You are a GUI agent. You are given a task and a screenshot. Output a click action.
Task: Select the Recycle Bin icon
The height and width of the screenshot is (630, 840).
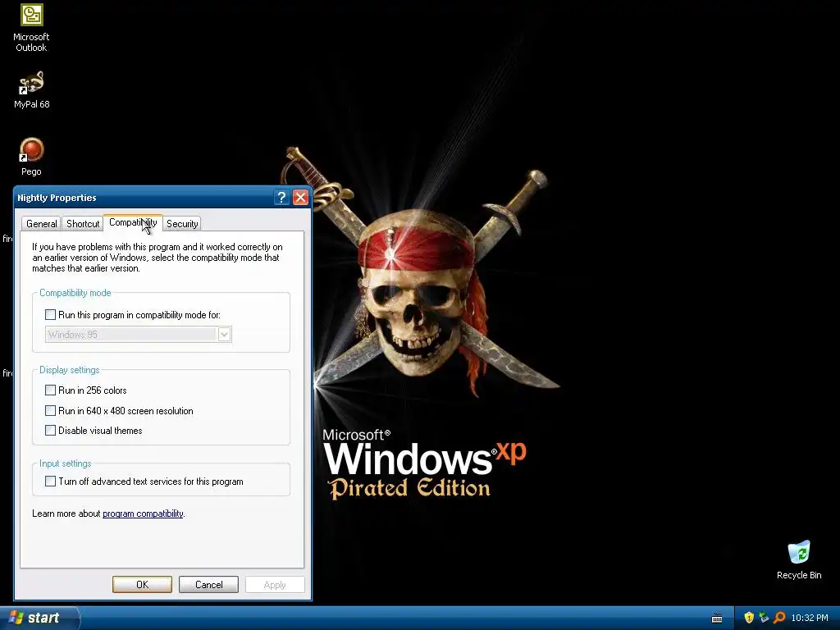[x=799, y=559]
